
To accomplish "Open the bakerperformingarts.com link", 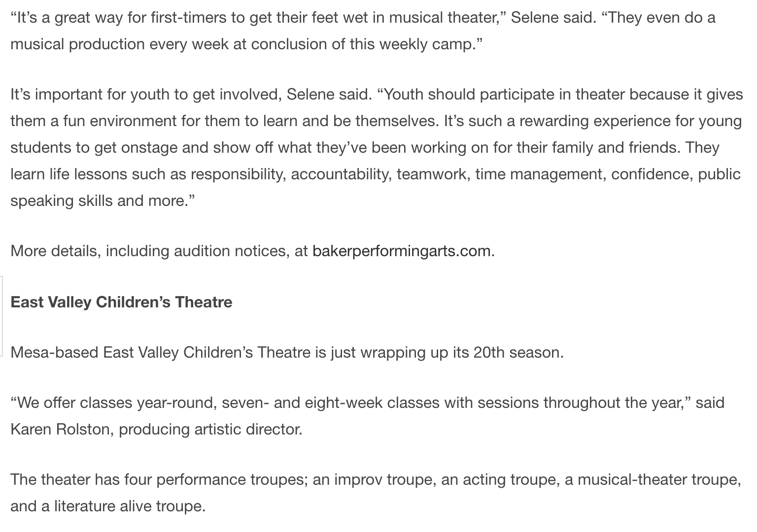I will [402, 251].
